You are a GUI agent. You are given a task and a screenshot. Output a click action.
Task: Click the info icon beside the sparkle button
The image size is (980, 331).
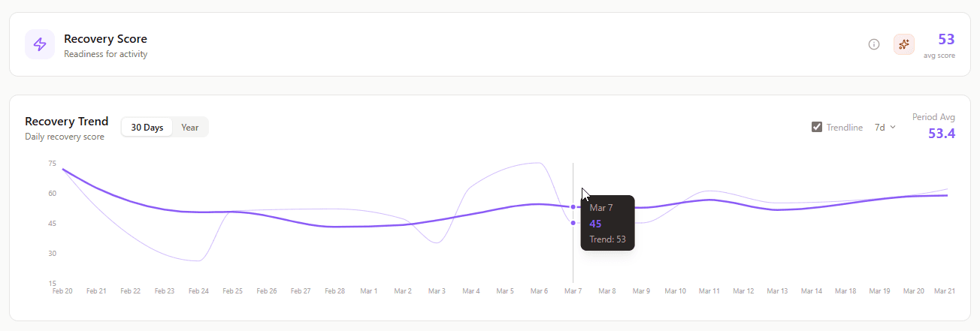[874, 44]
